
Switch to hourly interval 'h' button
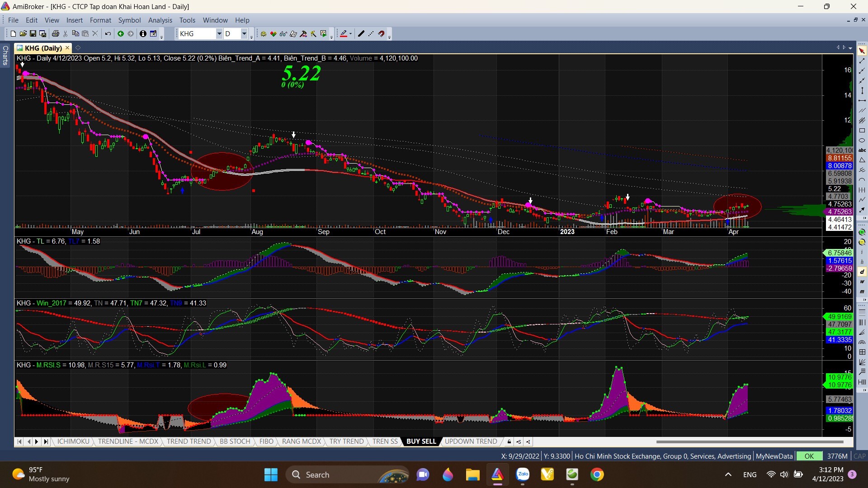862,262
